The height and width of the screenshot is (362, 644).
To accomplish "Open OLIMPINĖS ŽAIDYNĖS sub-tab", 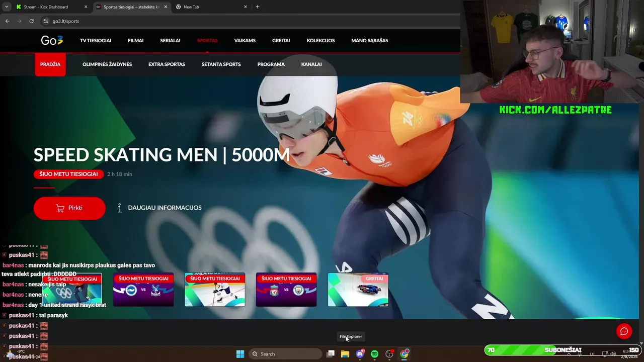I will pyautogui.click(x=107, y=64).
